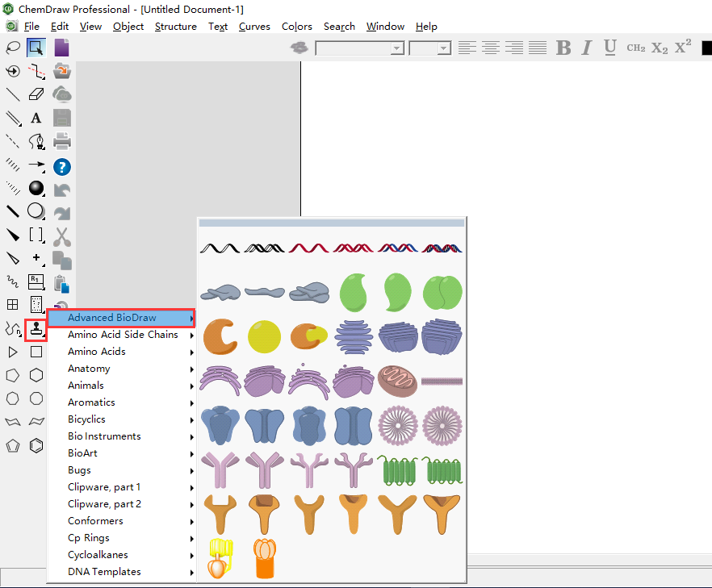Select the Templates stamp tool
This screenshot has width=712, height=588.
[x=36, y=328]
